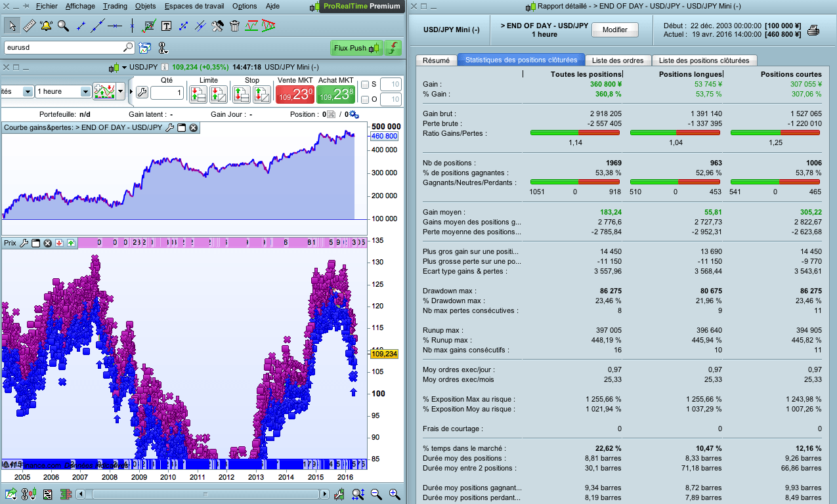Image resolution: width=837 pixels, height=504 pixels.
Task: Open the Espaces de travail menu
Action: pyautogui.click(x=194, y=6)
